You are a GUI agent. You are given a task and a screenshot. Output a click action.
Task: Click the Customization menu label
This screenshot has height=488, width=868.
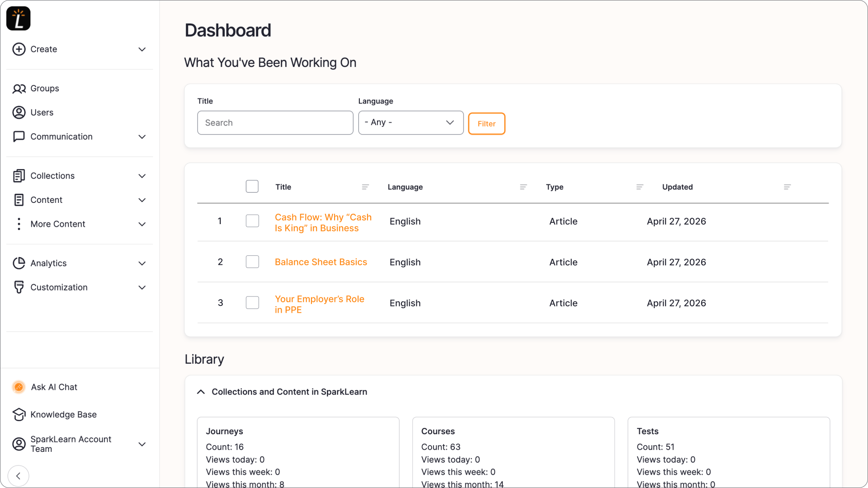pyautogui.click(x=59, y=287)
